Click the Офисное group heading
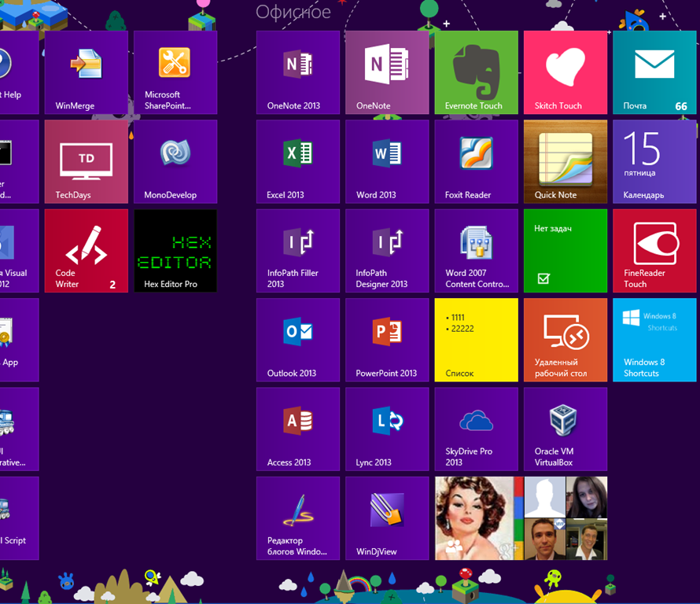700x604 pixels. [293, 12]
